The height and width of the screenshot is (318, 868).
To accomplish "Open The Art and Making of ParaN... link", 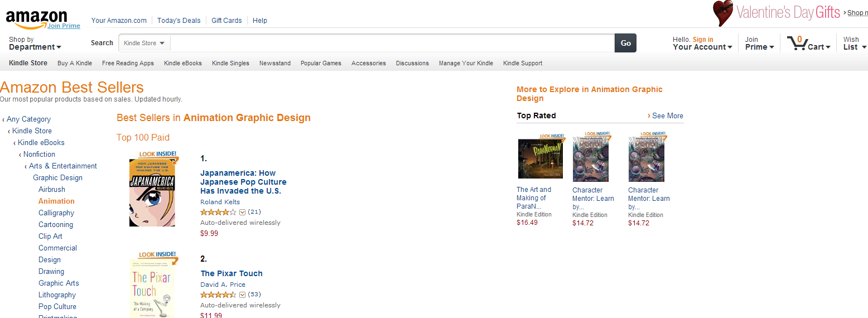I will point(534,198).
